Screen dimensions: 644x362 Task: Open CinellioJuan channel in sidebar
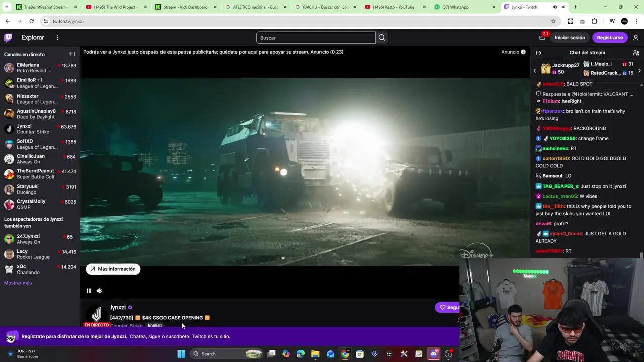coord(40,159)
